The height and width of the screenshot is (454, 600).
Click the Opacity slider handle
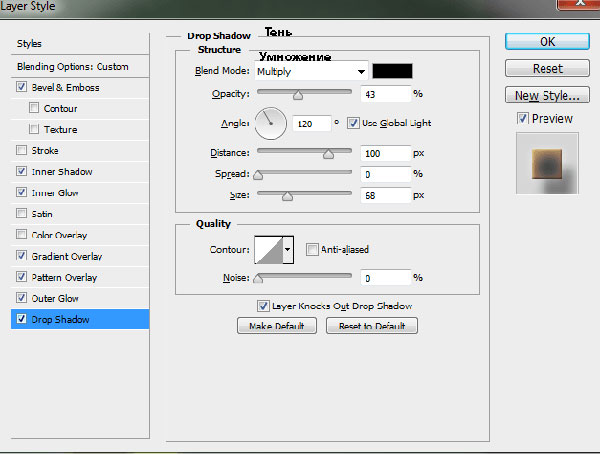click(x=298, y=95)
